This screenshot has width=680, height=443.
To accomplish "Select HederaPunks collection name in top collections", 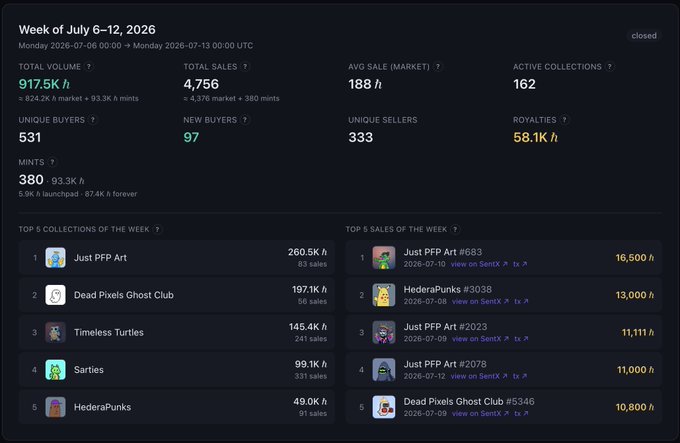I will (x=102, y=407).
